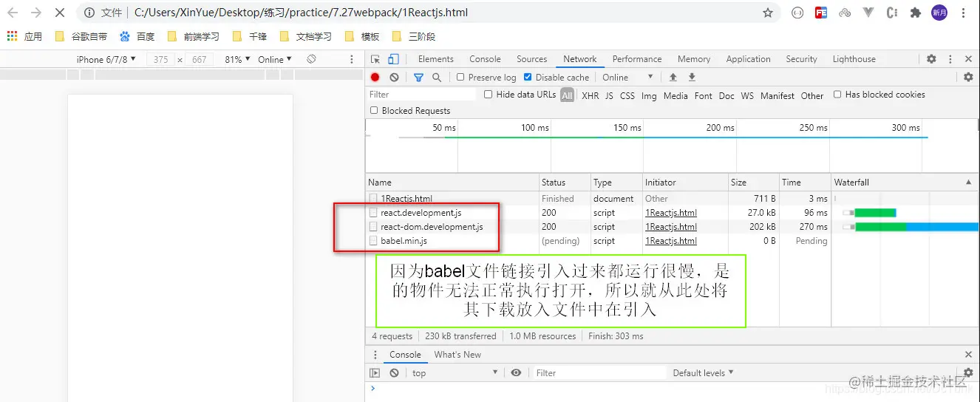The image size is (980, 402).
Task: Filter requests by Font type
Action: coord(704,95)
